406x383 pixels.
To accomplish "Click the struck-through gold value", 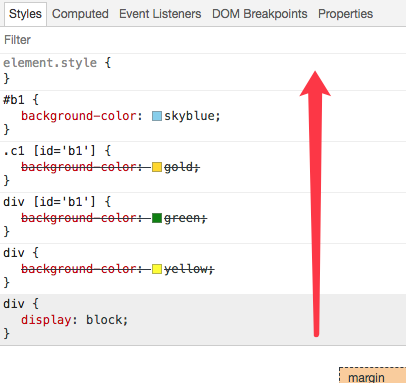I will (178, 167).
